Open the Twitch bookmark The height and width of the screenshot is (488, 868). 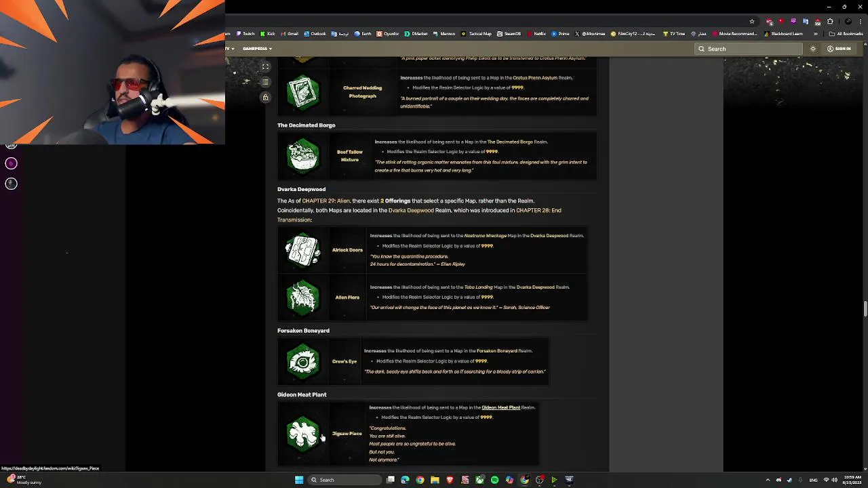point(245,34)
